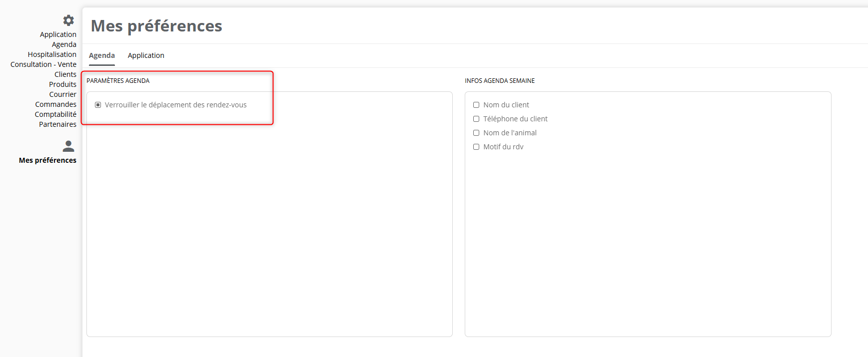Check the Téléphone du client option

point(476,119)
